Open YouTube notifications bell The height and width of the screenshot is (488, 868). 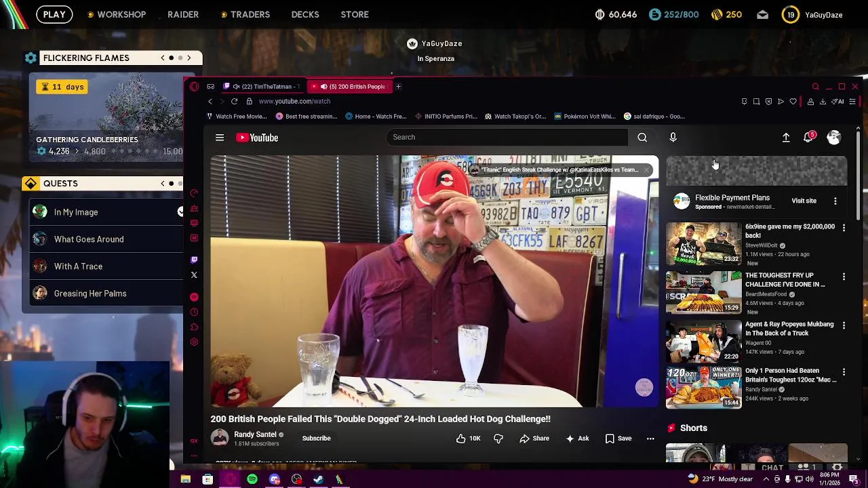(x=808, y=137)
